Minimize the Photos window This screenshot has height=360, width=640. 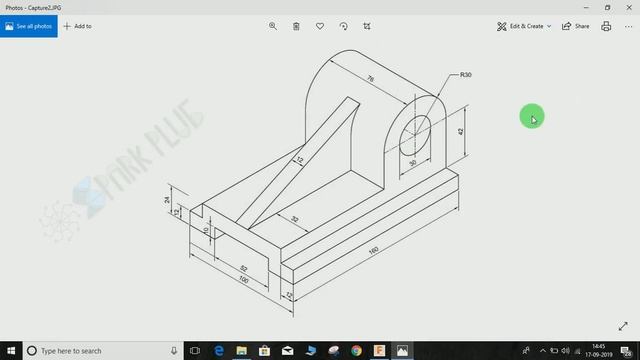[586, 7]
